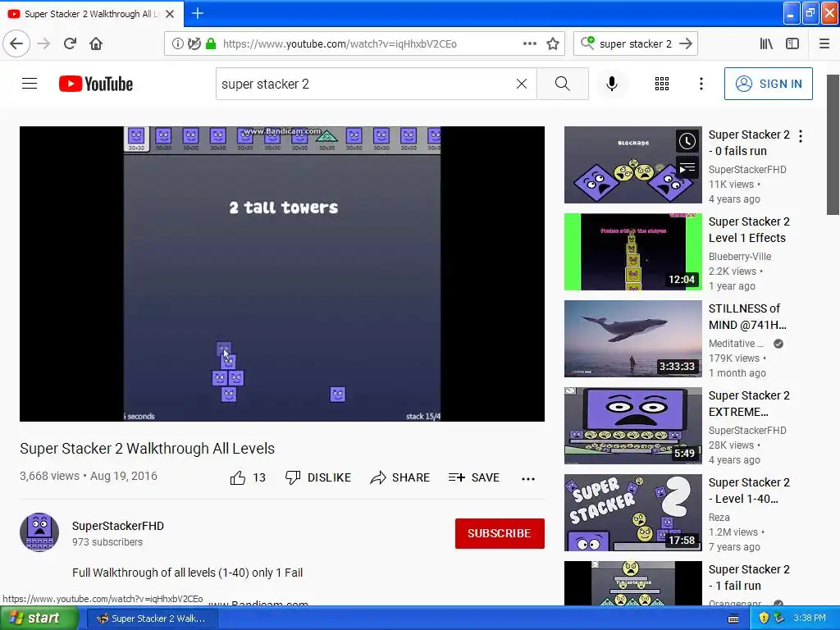Open Super Stacker 2 Level 1 Effects title
This screenshot has height=630, width=840.
click(x=749, y=230)
